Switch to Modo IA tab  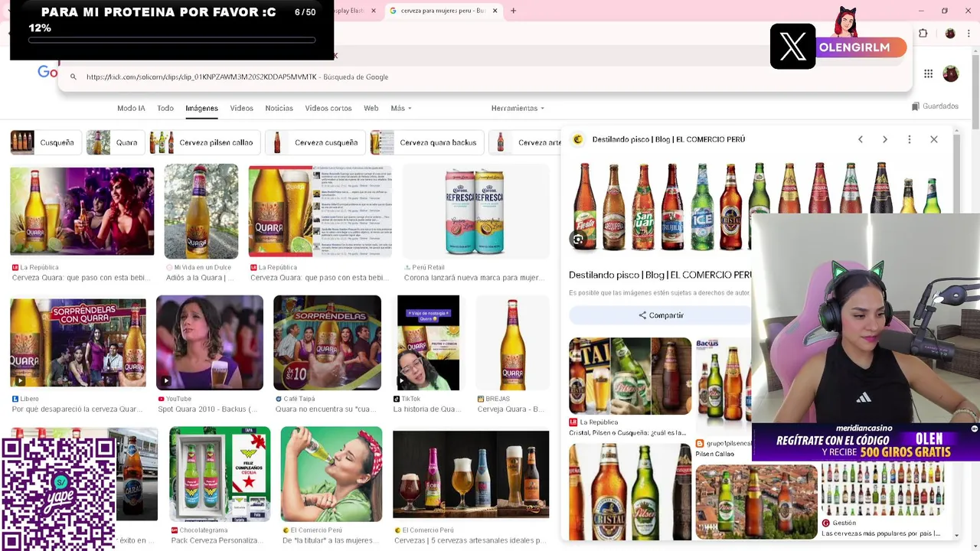tap(131, 108)
